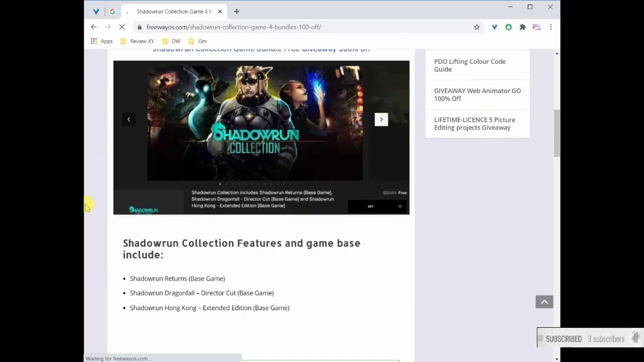Click the wishlist heart icon
Image resolution: width=644 pixels, height=362 pixels.
400,206
